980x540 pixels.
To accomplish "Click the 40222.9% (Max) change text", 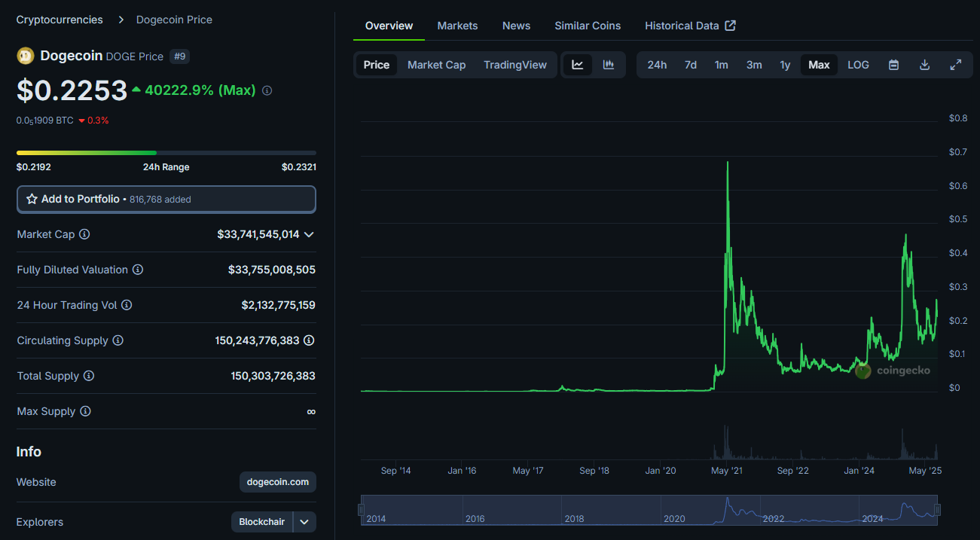I will coord(200,90).
